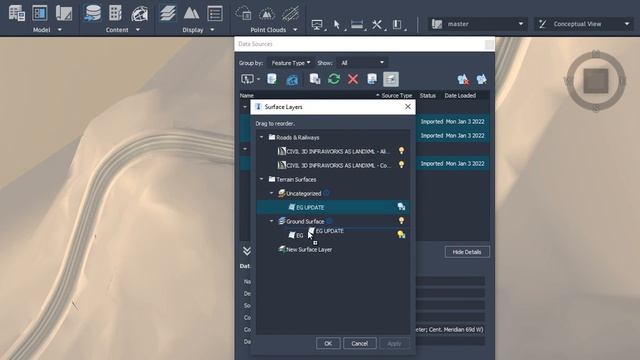Viewport: 640px width, 360px height.
Task: Open the Conceptual View dropdown
Action: (x=584, y=24)
